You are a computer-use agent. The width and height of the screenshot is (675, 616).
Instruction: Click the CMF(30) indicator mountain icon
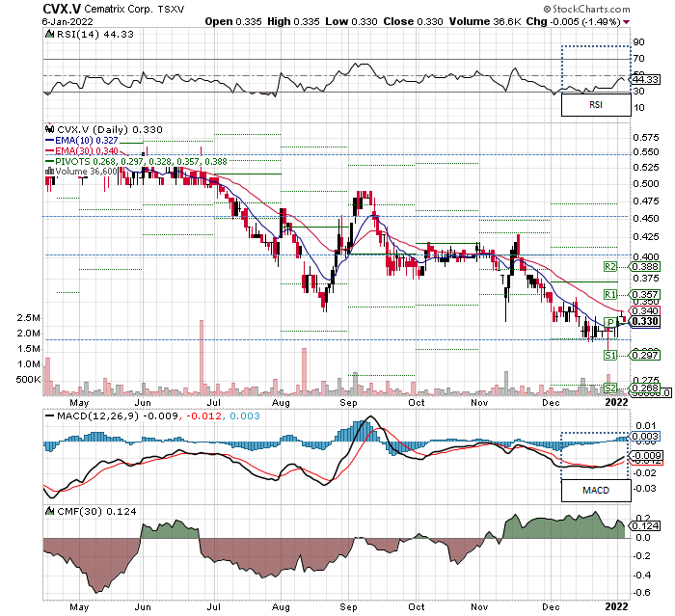[x=49, y=511]
